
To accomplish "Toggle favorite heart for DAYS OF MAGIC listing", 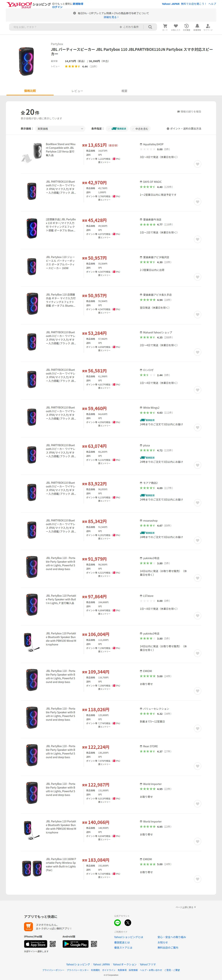I will coord(197,202).
